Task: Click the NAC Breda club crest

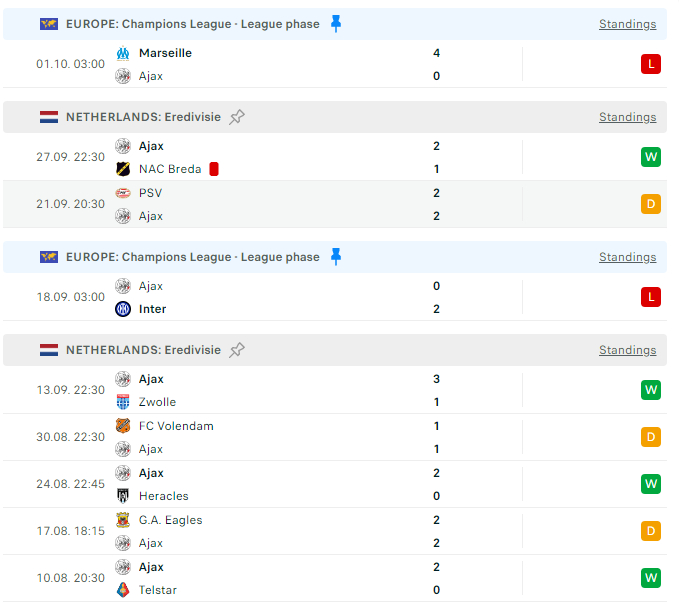Action: 123,169
